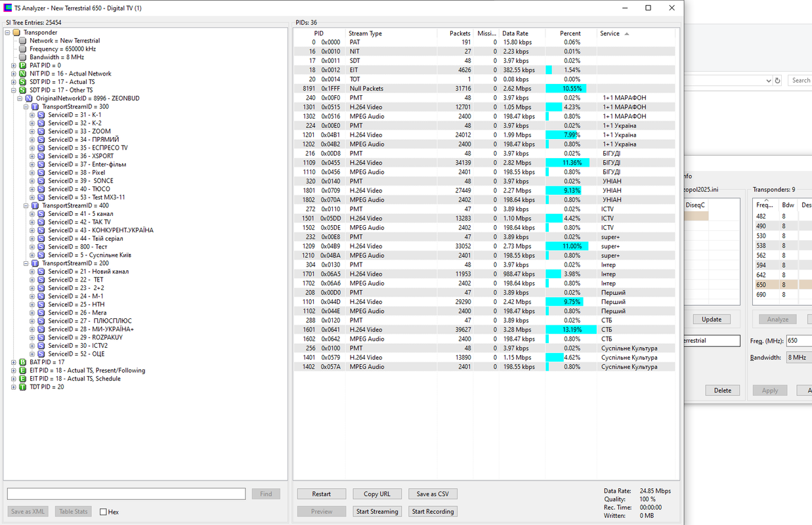
Task: Click the S icon of ServiceID = 21 - Новий канал
Action: [x=41, y=272]
